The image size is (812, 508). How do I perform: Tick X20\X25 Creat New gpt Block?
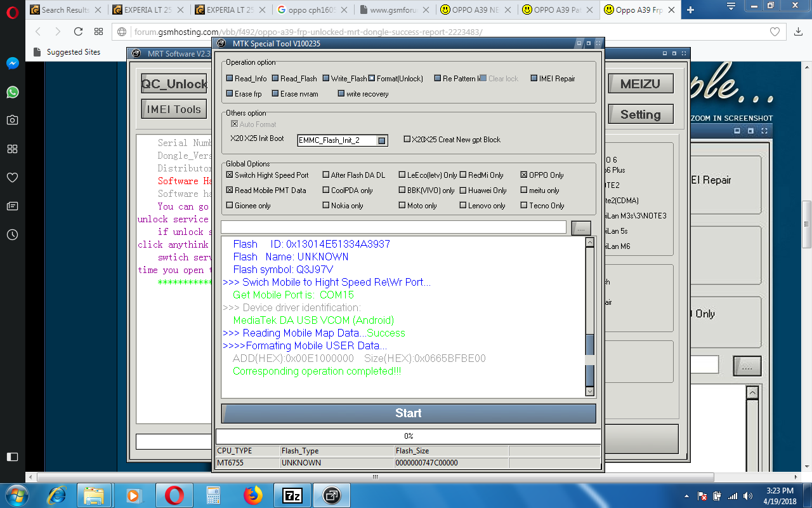pyautogui.click(x=407, y=139)
